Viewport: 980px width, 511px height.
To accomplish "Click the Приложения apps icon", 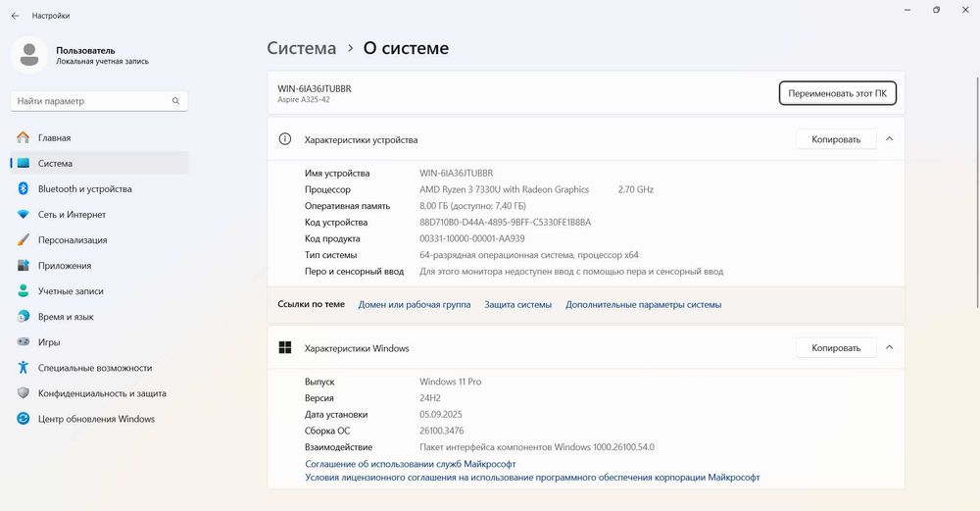I will (x=24, y=265).
